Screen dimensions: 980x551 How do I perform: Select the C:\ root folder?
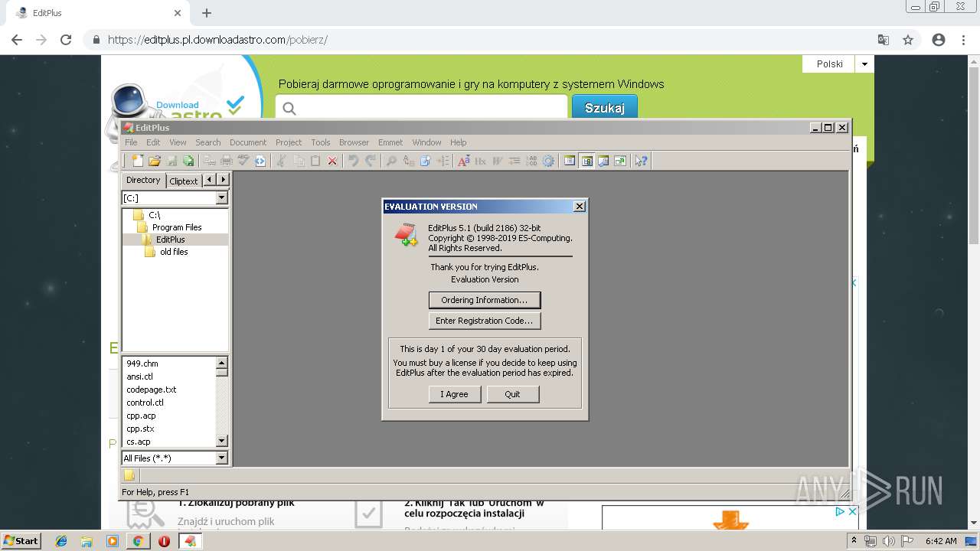tap(154, 215)
